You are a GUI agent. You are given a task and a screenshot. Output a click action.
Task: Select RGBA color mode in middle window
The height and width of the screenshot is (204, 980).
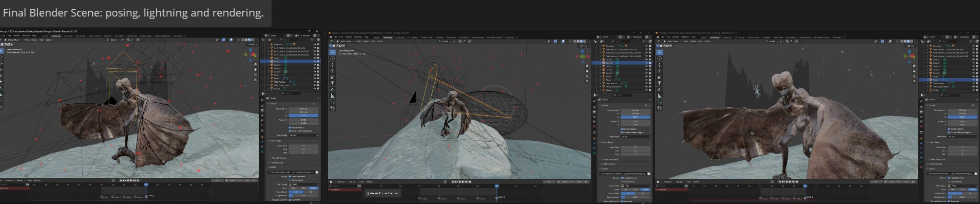645,190
